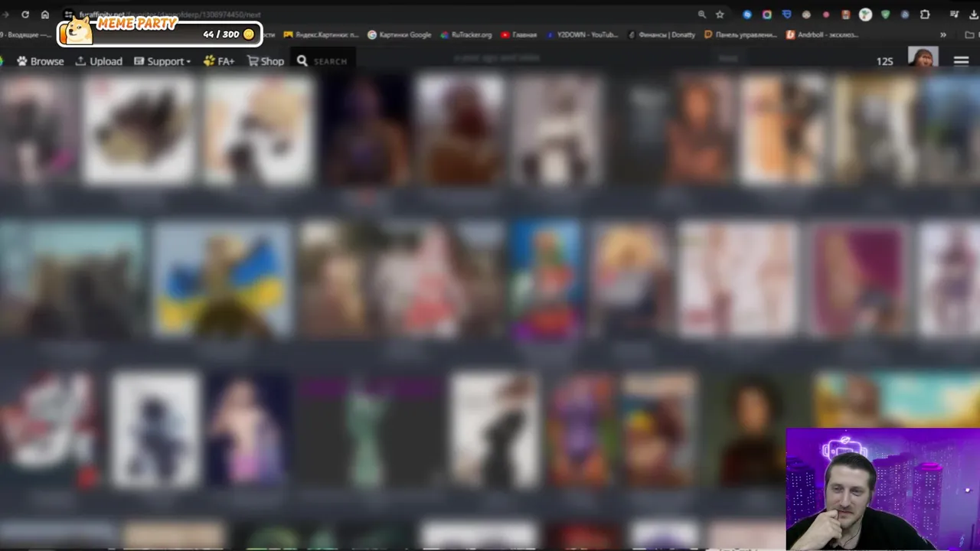
Task: Click the green shield extension icon
Action: [x=886, y=15]
